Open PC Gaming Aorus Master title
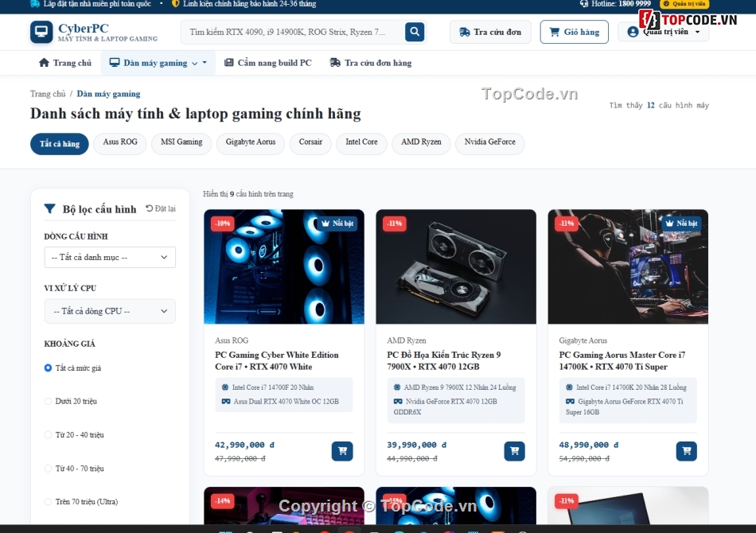The height and width of the screenshot is (533, 756). tap(622, 360)
